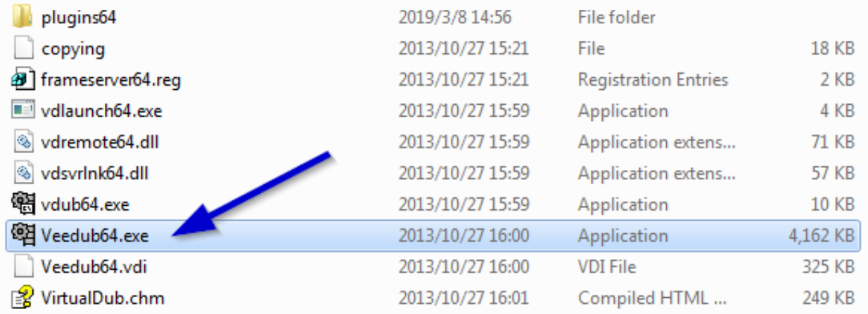The image size is (868, 314).
Task: Select the frameserver64.reg file name
Action: (111, 80)
